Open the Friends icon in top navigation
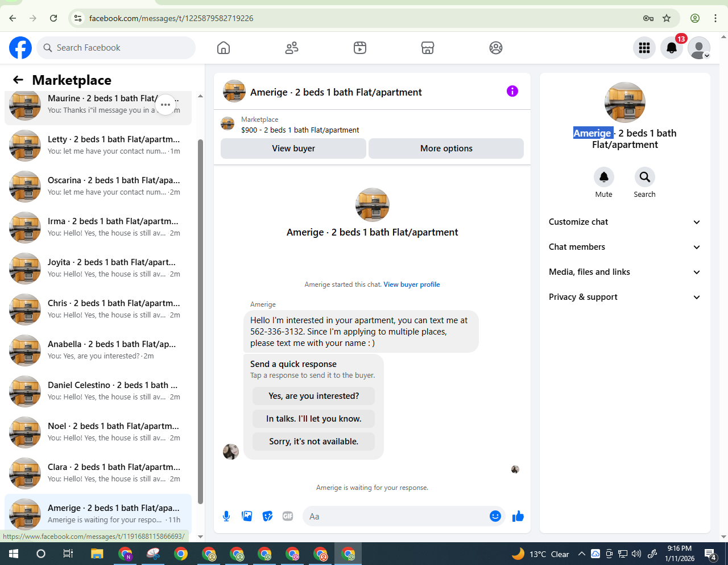728x565 pixels. (x=292, y=48)
